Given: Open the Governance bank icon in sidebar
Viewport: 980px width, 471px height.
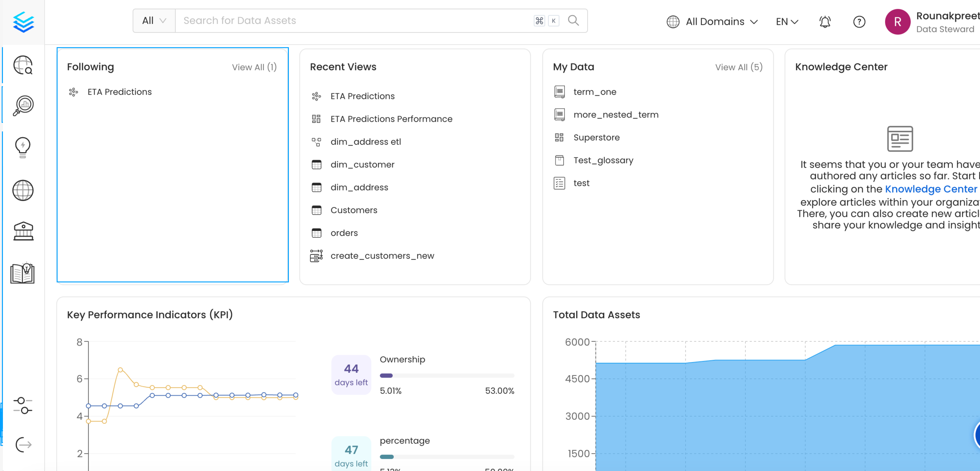Looking at the screenshot, I should (x=23, y=231).
